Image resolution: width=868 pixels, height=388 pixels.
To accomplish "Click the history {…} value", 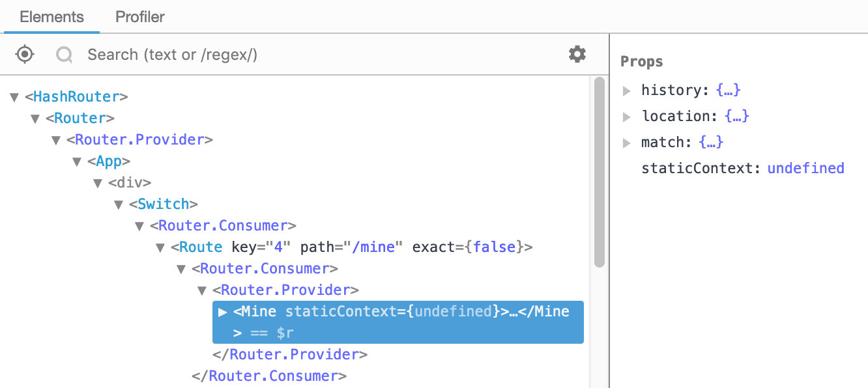I will (728, 90).
